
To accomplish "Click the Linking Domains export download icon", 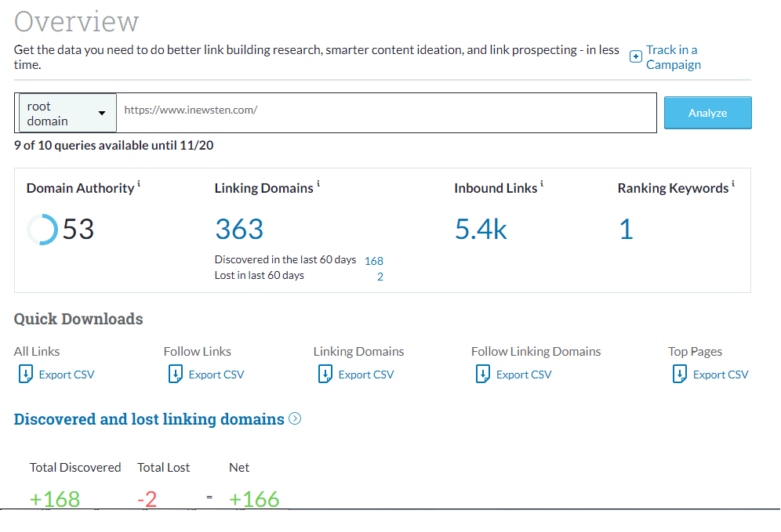I will 325,375.
